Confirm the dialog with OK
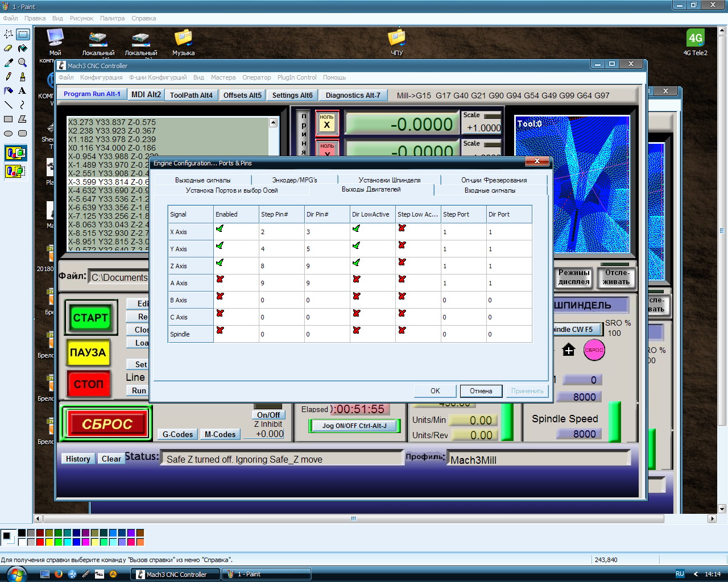This screenshot has width=728, height=582. [x=435, y=391]
